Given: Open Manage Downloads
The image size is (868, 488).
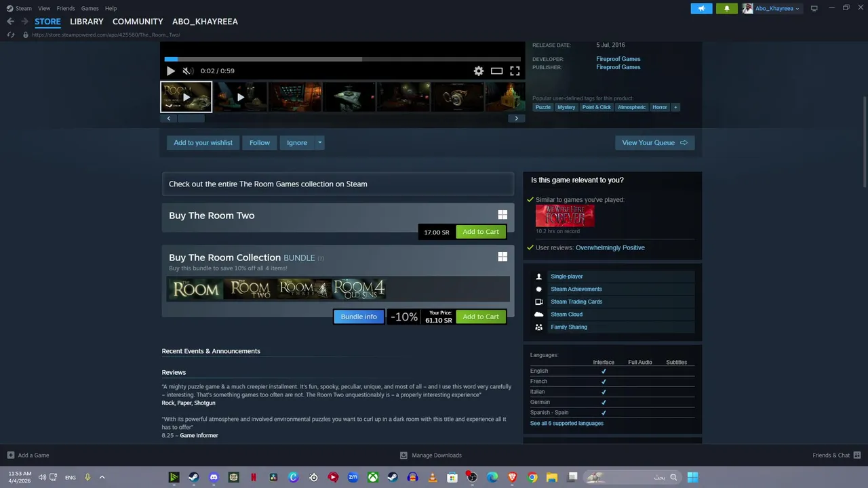Looking at the screenshot, I should (430, 455).
